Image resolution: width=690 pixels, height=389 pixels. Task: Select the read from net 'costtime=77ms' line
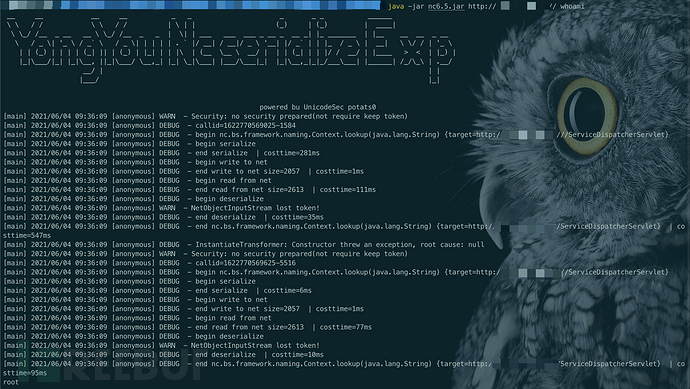pyautogui.click(x=187, y=327)
